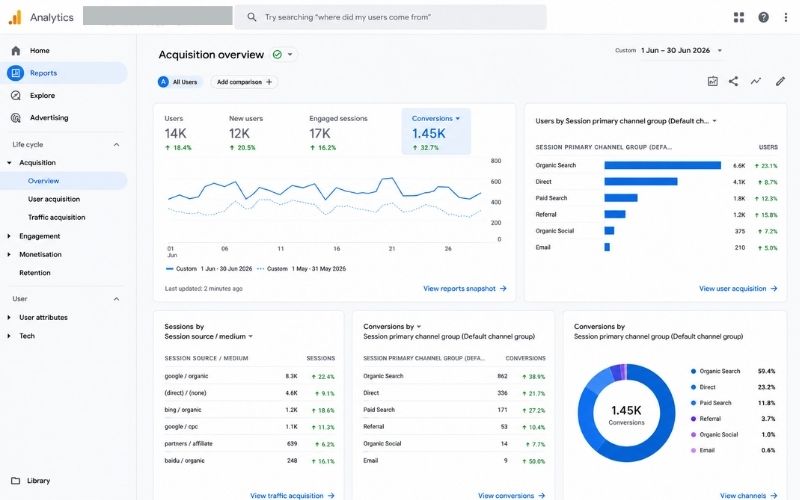800x500 pixels.
Task: Open the help question mark icon
Action: coord(763,17)
